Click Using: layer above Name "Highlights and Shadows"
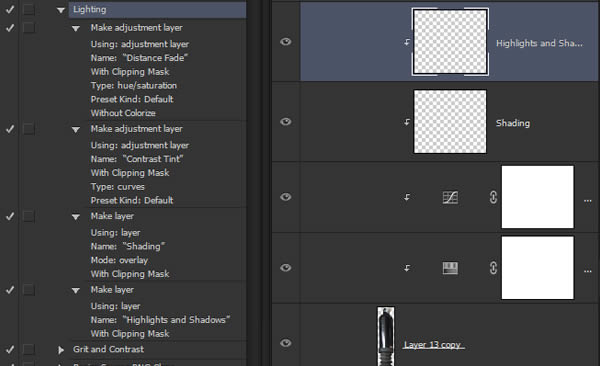Viewport: 600px width, 366px height. coord(115,306)
